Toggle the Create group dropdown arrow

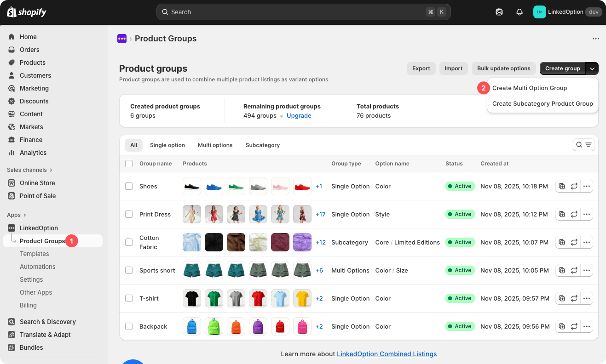pyautogui.click(x=593, y=68)
